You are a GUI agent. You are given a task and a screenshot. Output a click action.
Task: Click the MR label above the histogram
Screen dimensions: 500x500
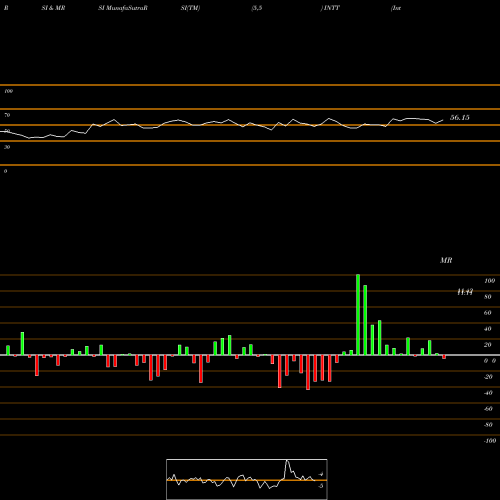[446, 260]
